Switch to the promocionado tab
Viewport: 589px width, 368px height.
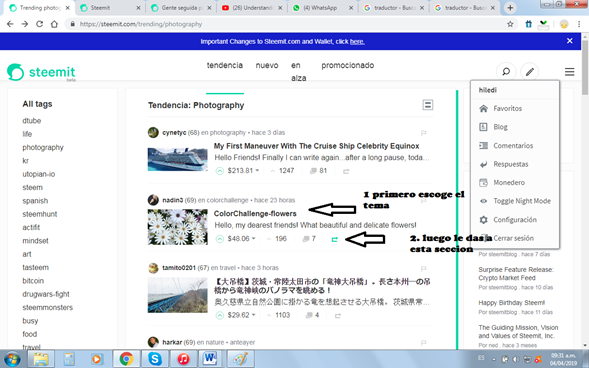point(347,65)
